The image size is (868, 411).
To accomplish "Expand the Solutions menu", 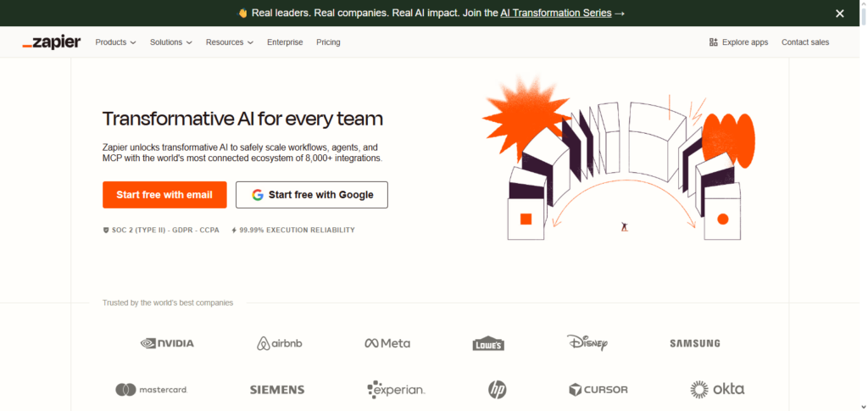I will 171,42.
